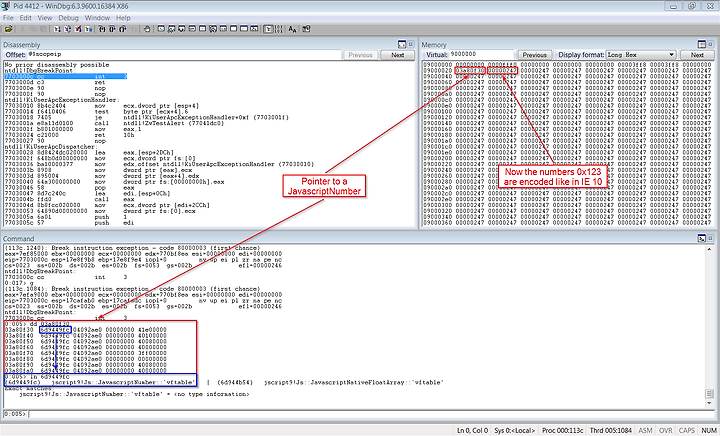Open the Locals window toolbar icon
720x436 pixels.
click(x=182, y=29)
